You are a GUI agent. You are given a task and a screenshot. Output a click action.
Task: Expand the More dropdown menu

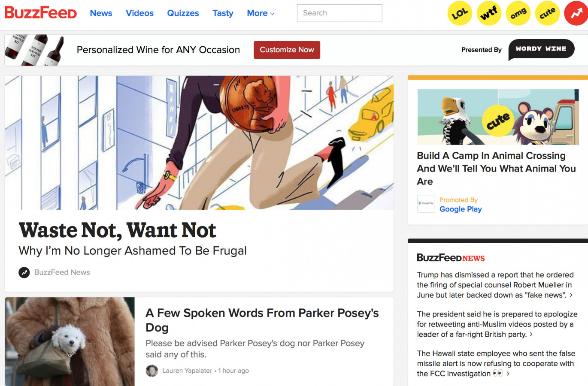(261, 13)
